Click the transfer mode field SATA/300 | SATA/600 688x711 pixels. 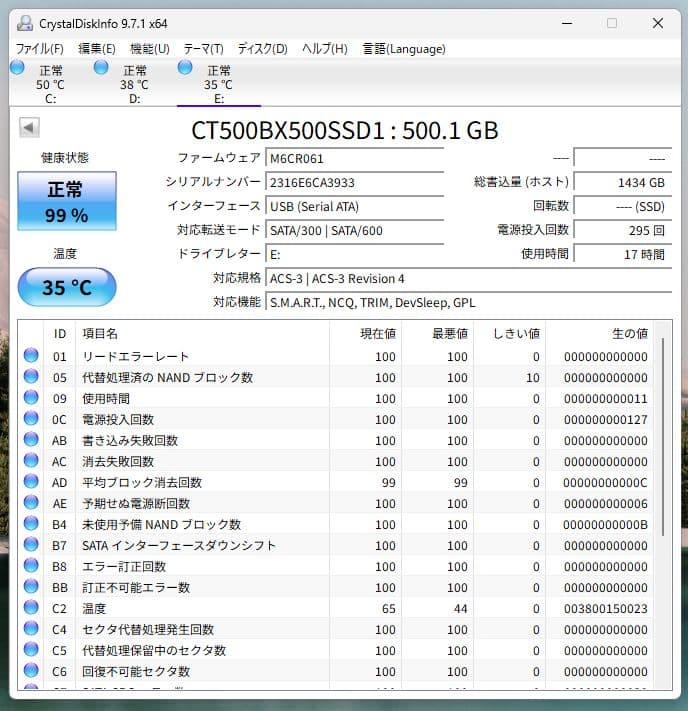[x=354, y=230]
